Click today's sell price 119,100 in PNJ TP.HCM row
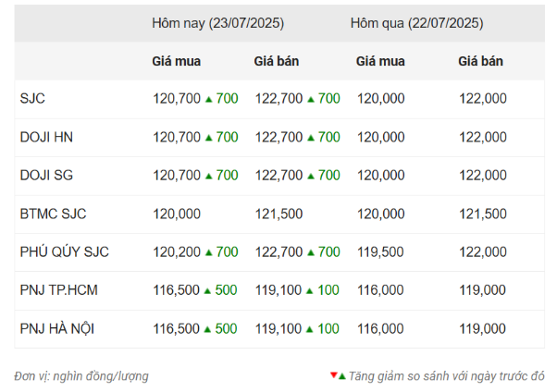 (x=278, y=290)
